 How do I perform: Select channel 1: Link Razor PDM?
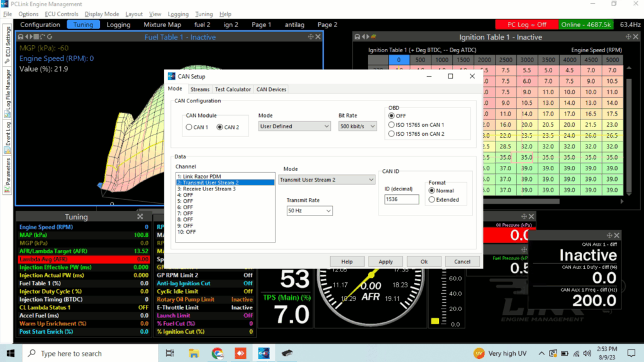pyautogui.click(x=225, y=177)
